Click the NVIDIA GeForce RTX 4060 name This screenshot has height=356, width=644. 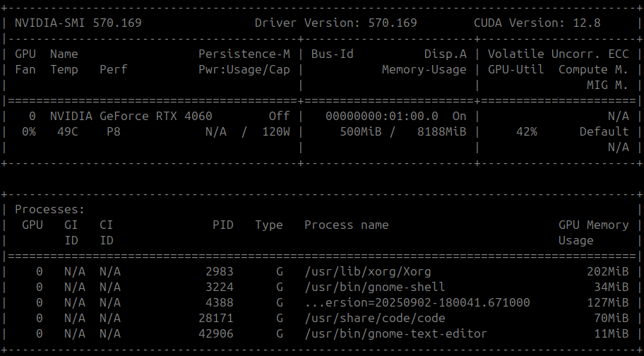pos(131,116)
